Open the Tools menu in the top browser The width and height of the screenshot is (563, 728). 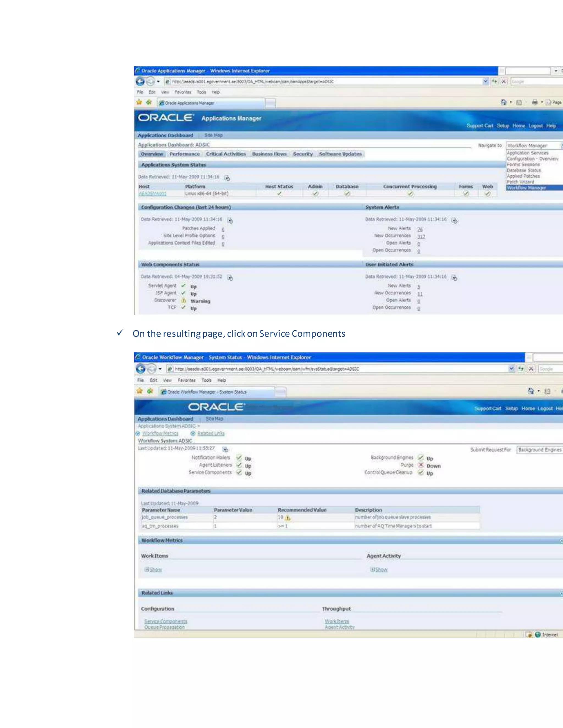coord(201,92)
